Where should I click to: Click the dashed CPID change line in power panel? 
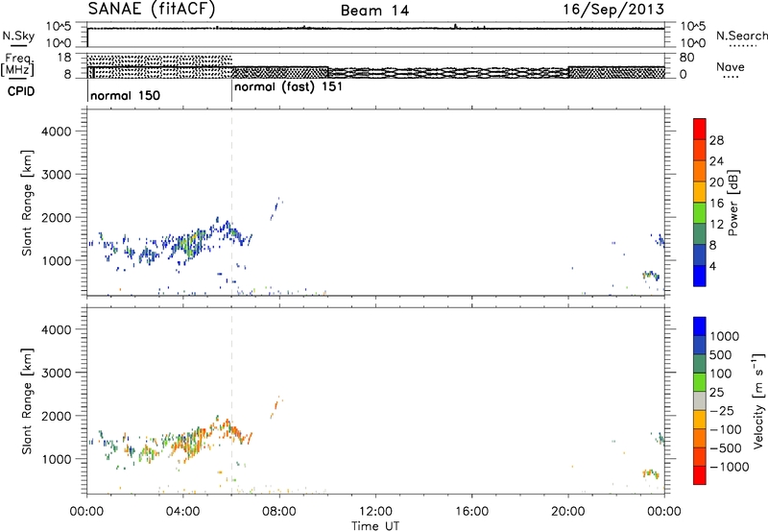[231, 202]
